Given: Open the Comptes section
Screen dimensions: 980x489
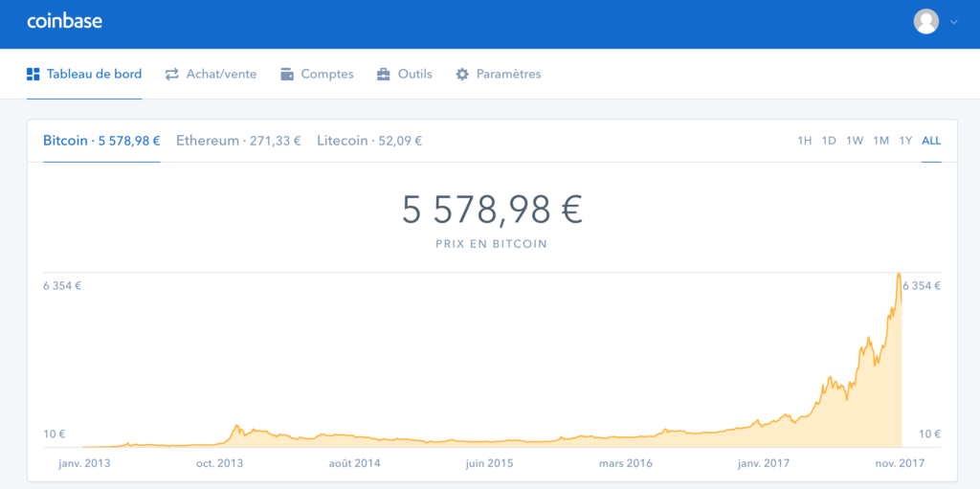Looking at the screenshot, I should (x=317, y=75).
